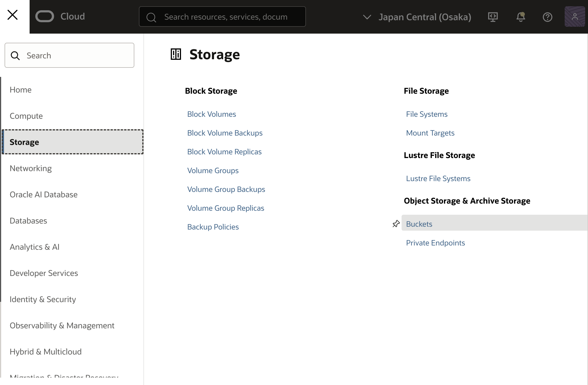Click the magnifier icon in the sidebar search
Screen dimensions: 588x385
click(16, 55)
